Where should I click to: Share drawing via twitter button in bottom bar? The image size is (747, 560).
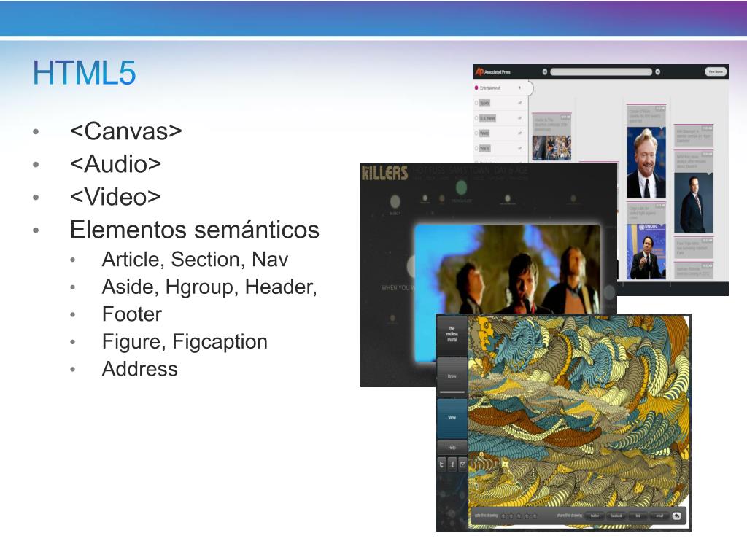[x=595, y=516]
